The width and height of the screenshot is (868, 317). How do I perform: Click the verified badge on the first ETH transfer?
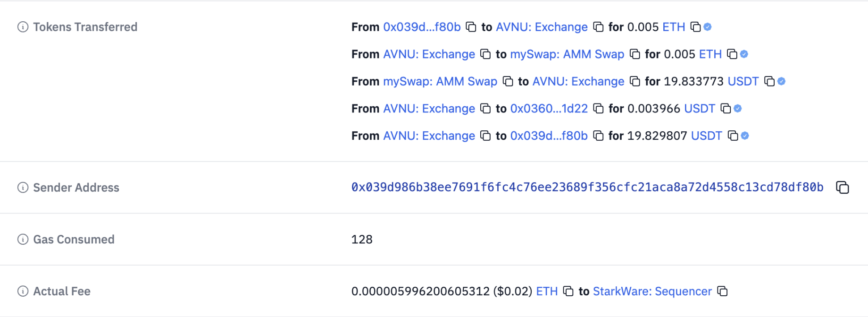(708, 27)
